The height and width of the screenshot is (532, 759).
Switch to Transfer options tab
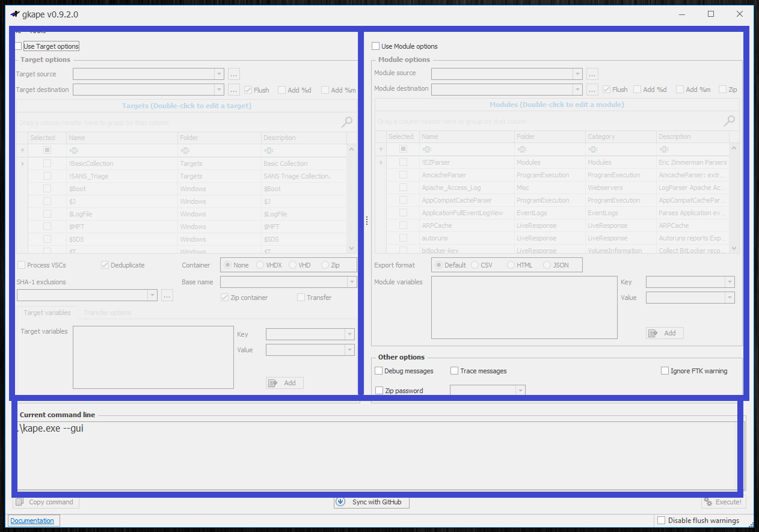point(108,313)
